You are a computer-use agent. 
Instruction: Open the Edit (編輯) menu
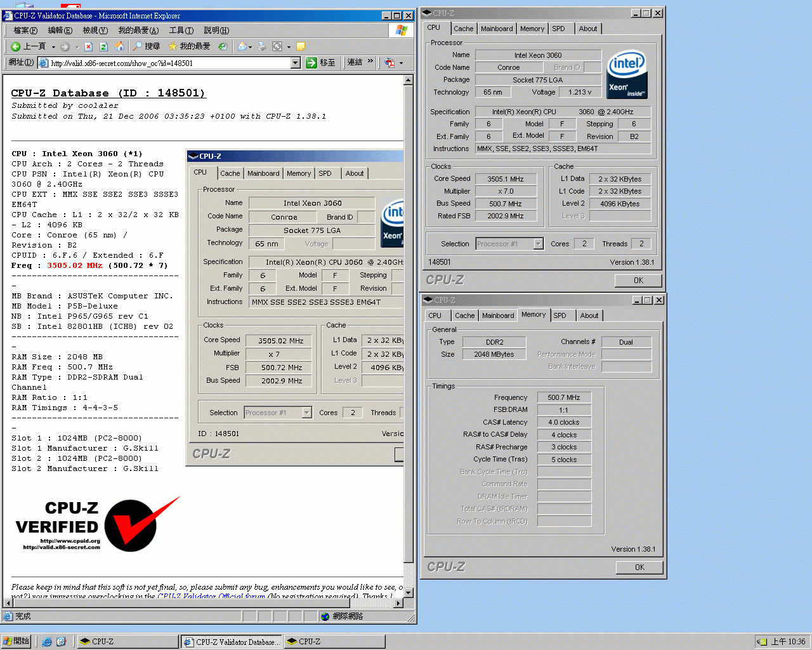[x=60, y=30]
